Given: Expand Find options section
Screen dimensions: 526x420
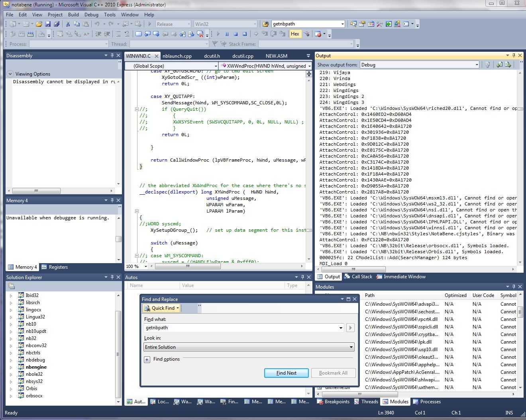Looking at the screenshot, I should tap(147, 359).
